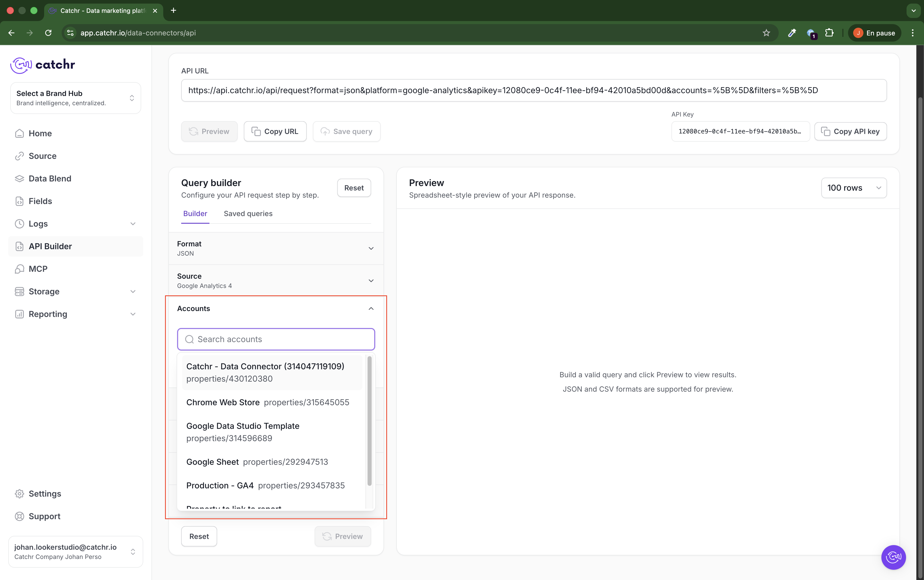Viewport: 924px width, 580px height.
Task: Switch to Saved queries tab
Action: (x=248, y=214)
